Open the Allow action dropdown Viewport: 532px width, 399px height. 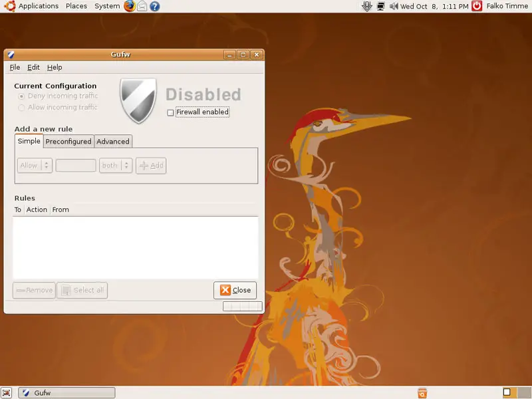[x=35, y=166]
